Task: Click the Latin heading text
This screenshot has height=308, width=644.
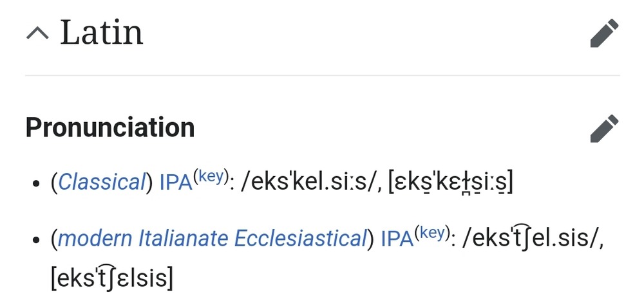Action: pyautogui.click(x=101, y=33)
